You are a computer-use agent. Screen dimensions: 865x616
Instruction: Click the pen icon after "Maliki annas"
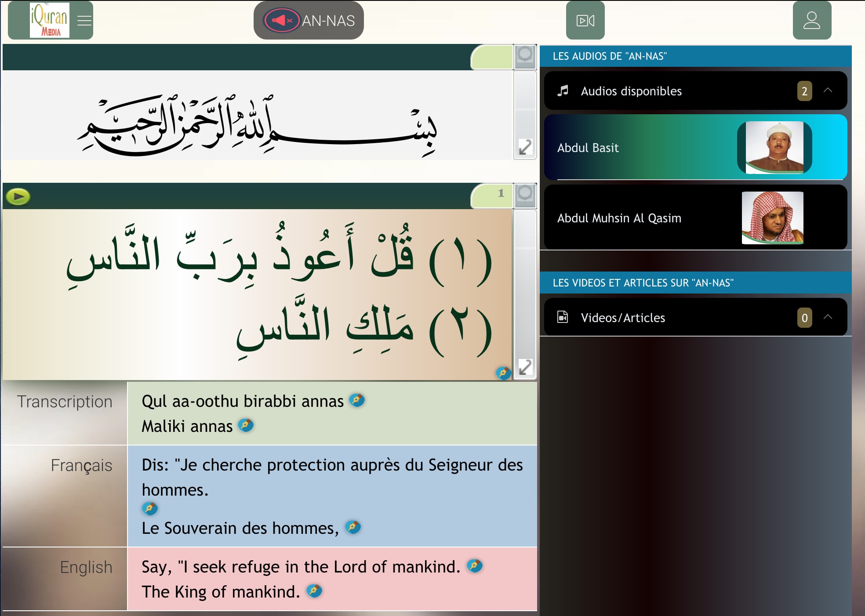point(245,425)
